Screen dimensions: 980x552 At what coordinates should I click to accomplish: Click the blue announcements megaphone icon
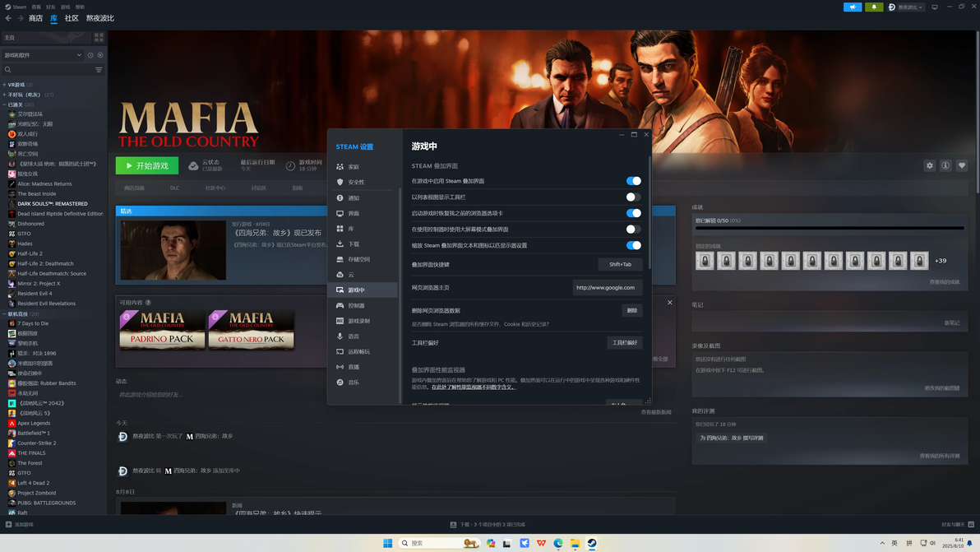tap(853, 7)
